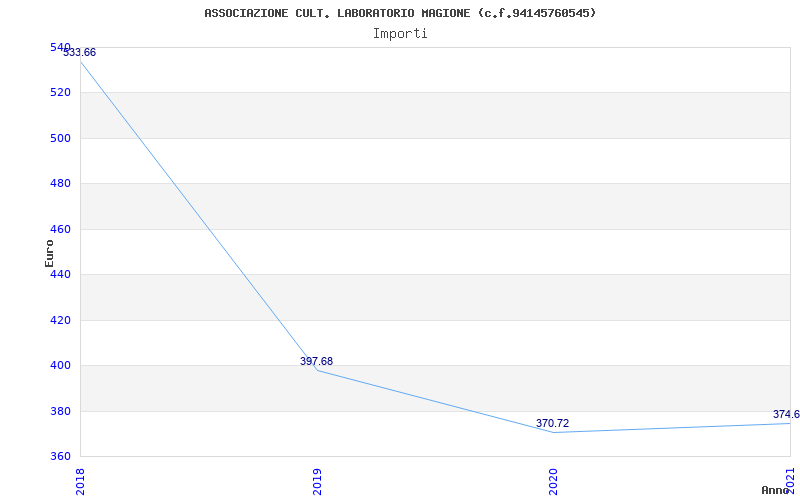
Task: Click the Importi subtitle
Action: 400,34
